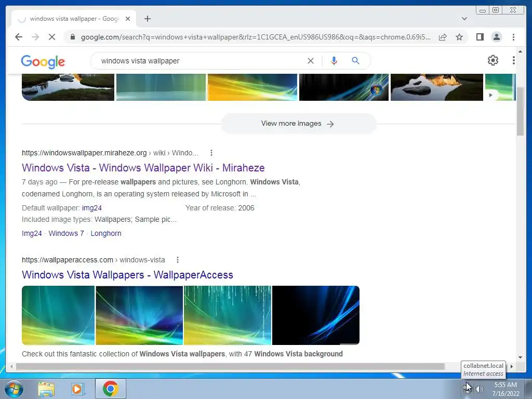Stop loading the page
The width and height of the screenshot is (532, 399).
[52, 37]
